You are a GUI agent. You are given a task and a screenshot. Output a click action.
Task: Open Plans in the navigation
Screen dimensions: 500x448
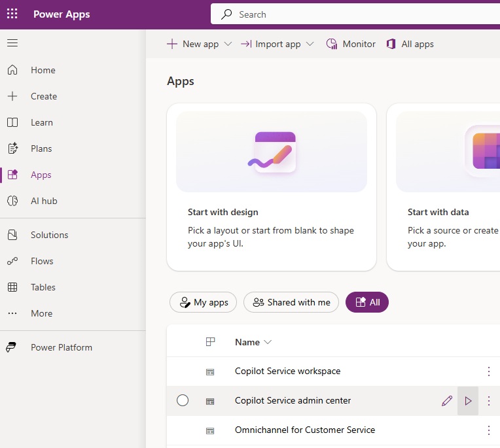tap(41, 148)
